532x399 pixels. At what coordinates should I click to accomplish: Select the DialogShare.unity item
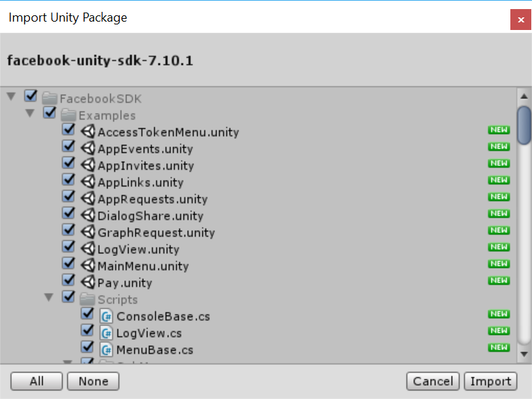coord(150,216)
